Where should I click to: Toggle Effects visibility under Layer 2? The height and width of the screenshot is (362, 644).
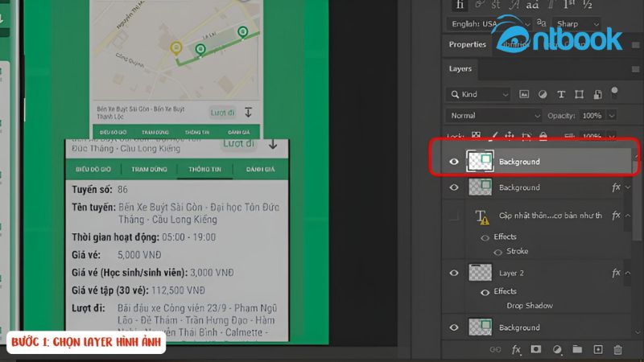[x=485, y=292]
